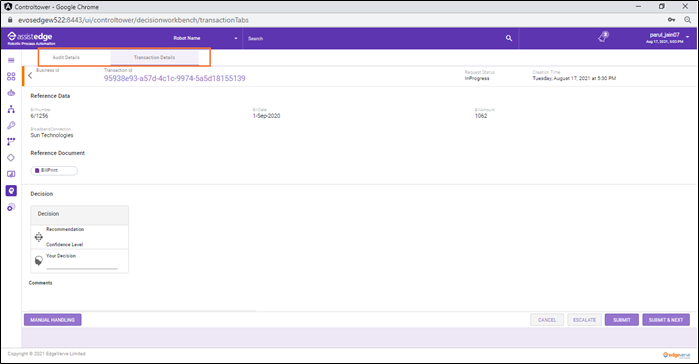Click the Your Decision head icon
699x364 pixels.
pos(39,260)
